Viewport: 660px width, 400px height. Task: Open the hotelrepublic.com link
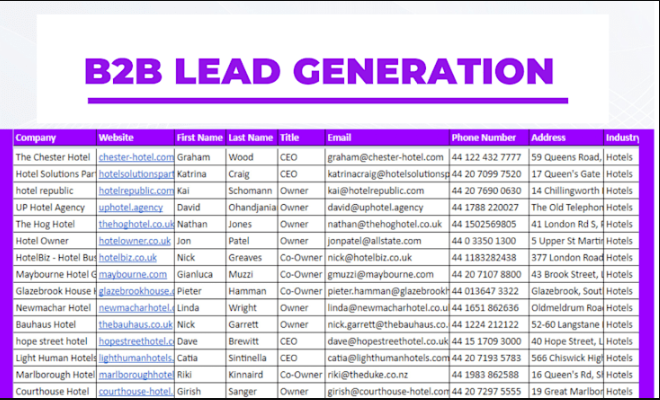click(x=136, y=191)
